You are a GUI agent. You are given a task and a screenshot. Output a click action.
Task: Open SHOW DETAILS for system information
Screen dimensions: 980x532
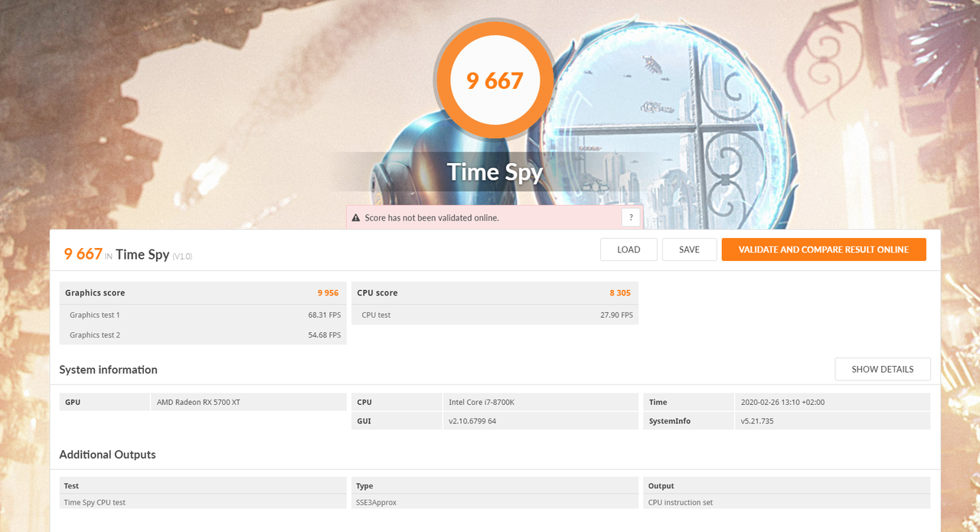pos(883,369)
